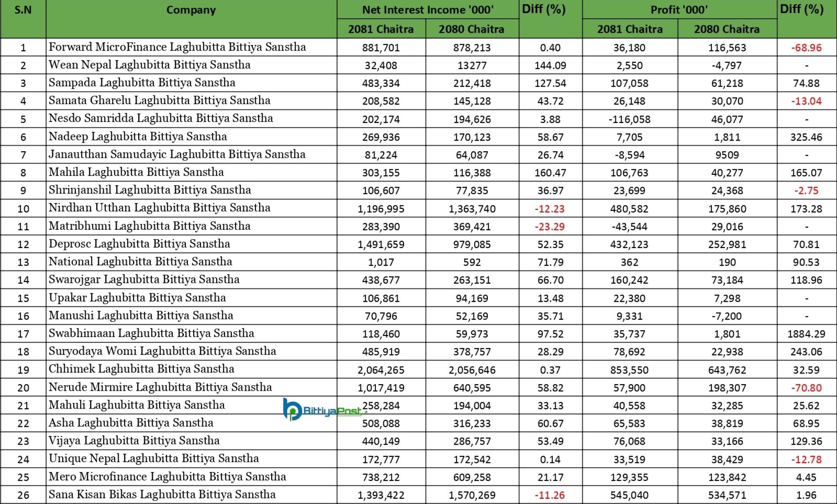Click 2080 Chaitra subheader under Profit
Viewport: 837px width, 504px height.
(x=726, y=29)
